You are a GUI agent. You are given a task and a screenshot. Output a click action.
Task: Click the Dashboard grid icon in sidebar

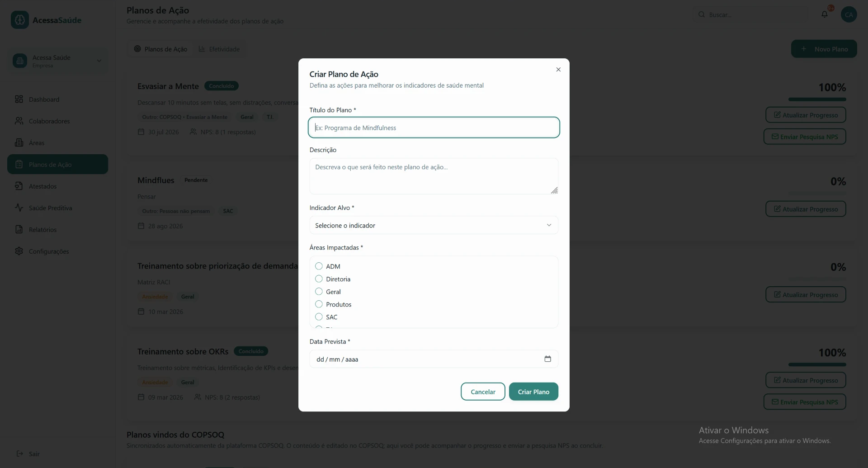point(19,99)
